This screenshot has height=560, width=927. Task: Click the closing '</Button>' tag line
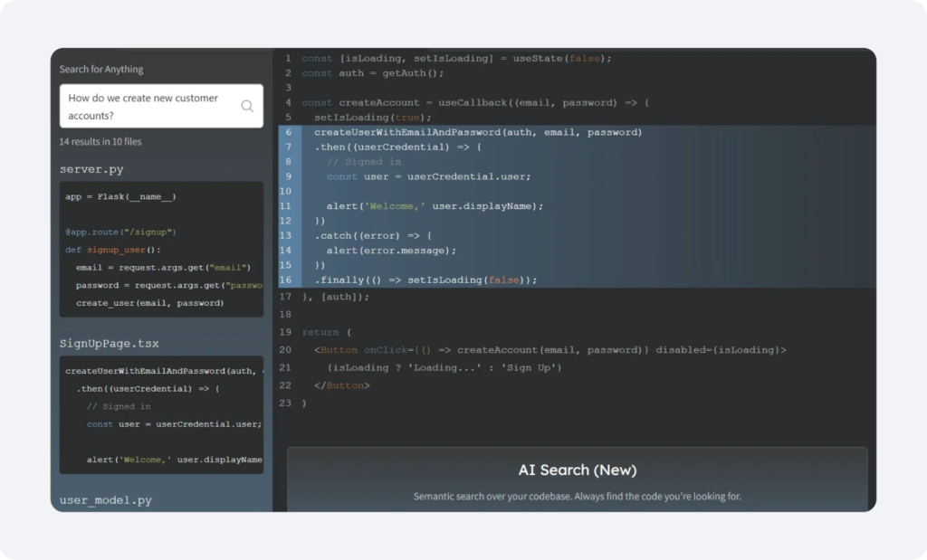point(342,385)
